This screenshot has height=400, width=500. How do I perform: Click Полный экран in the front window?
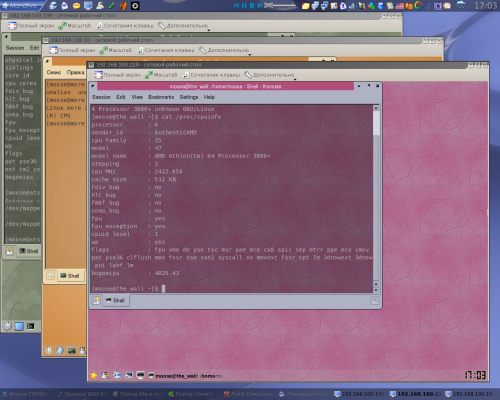[x=118, y=75]
